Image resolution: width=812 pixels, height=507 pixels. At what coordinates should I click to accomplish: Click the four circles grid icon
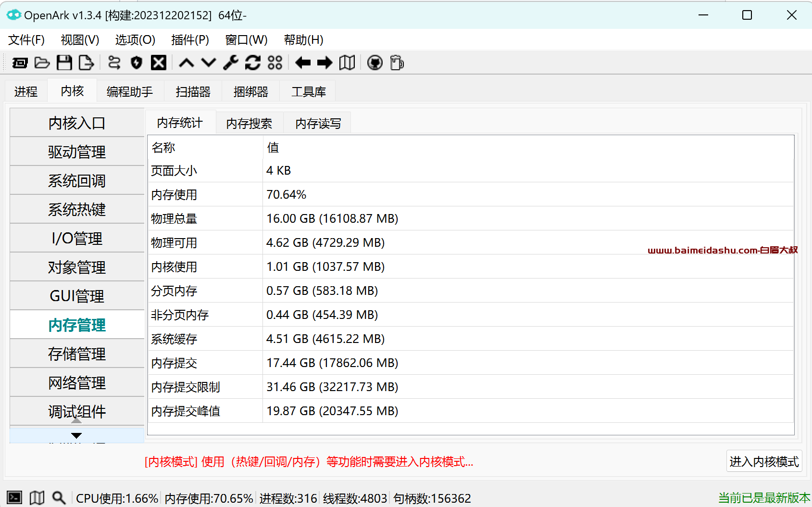[275, 63]
